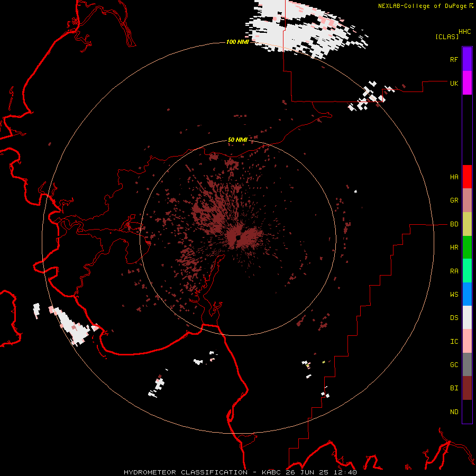This screenshot has width=476, height=476.
Task: Click the IC legend label
Action: (454, 342)
